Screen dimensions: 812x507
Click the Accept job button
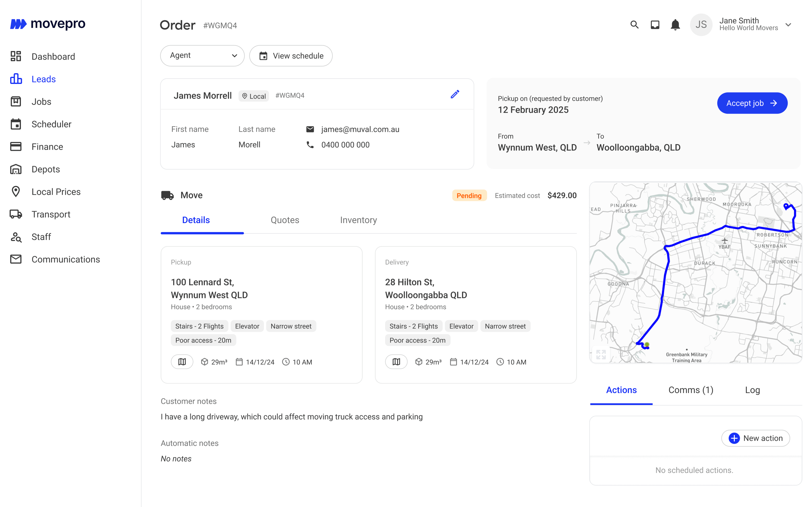point(752,103)
